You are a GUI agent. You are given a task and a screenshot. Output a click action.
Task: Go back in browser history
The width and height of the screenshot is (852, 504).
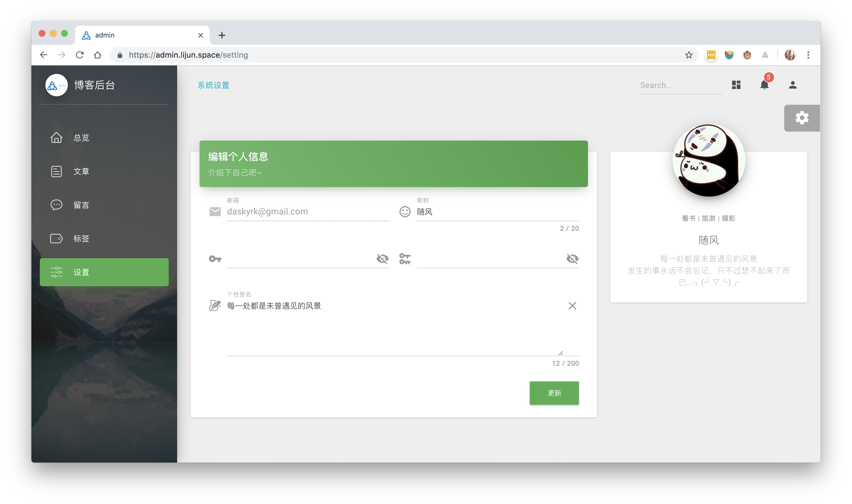pos(43,55)
